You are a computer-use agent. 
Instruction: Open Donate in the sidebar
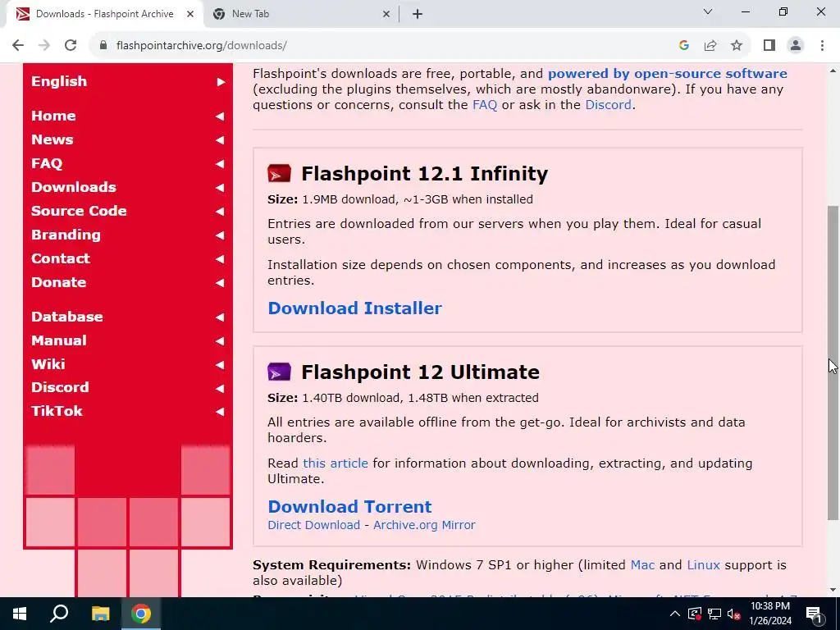point(59,282)
